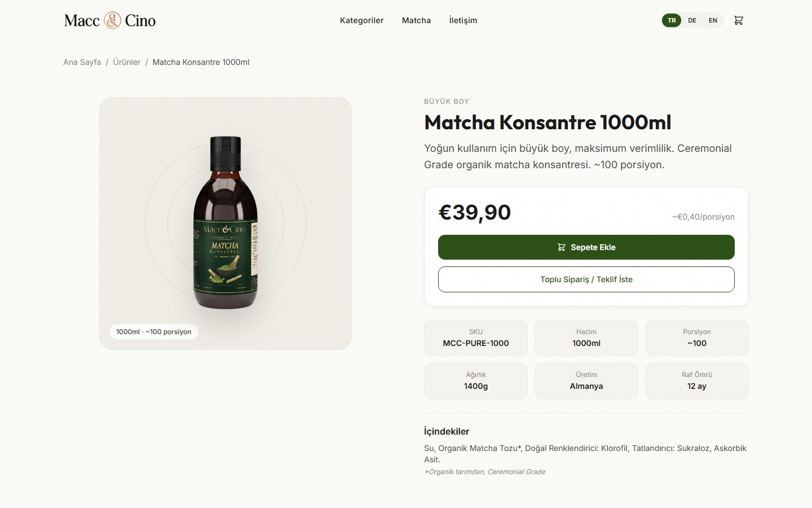Open the Kategoriler menu
Viewport: 812px width, 508px height.
click(361, 20)
